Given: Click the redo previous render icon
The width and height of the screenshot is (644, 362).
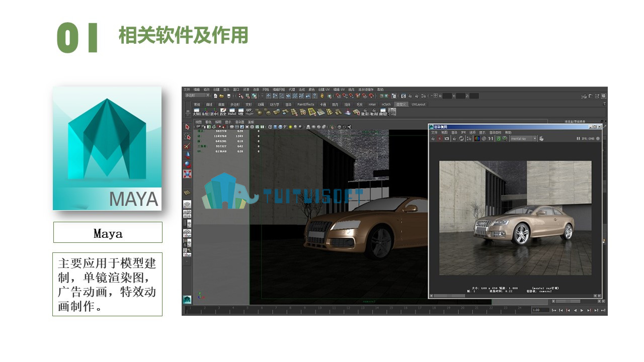Looking at the screenshot, I should click(x=433, y=138).
